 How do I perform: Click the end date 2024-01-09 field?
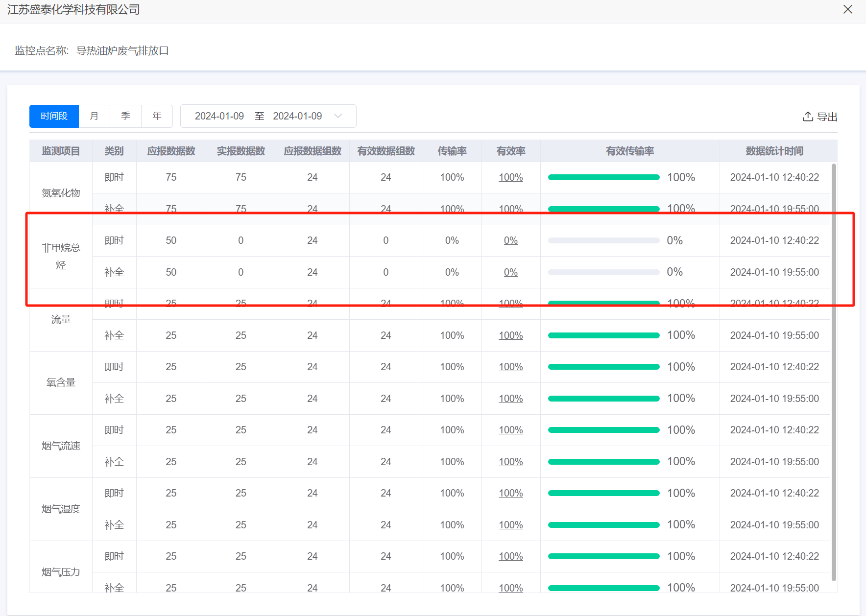point(297,116)
